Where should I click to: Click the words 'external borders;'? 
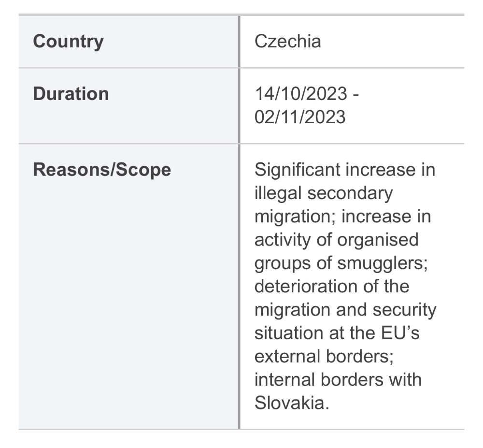click(324, 357)
